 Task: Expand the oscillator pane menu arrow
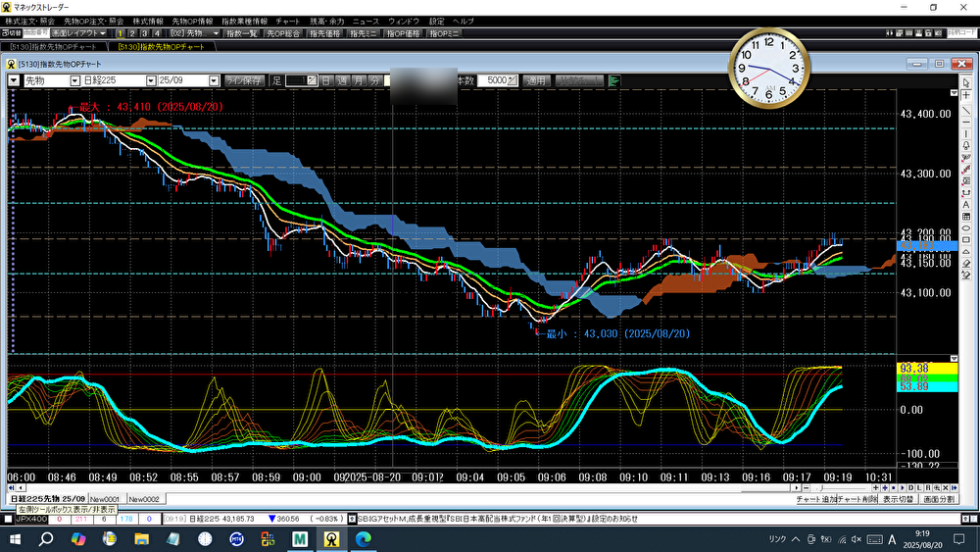pos(954,358)
